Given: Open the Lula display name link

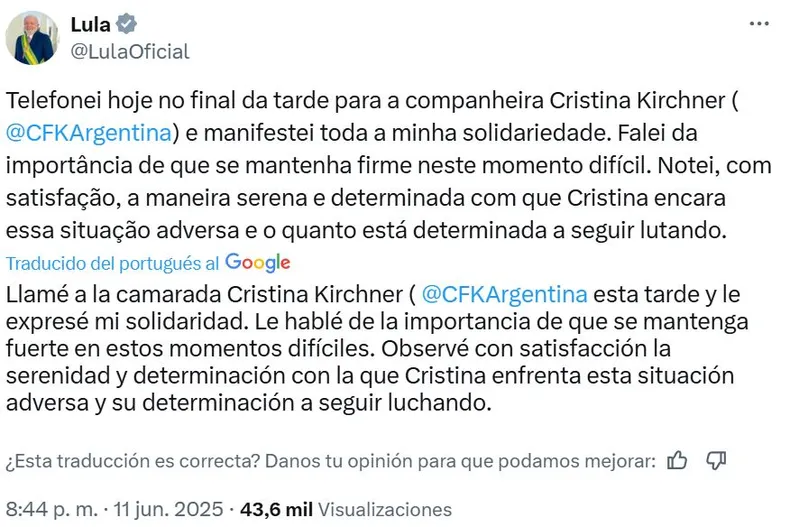Looking at the screenshot, I should click(90, 25).
